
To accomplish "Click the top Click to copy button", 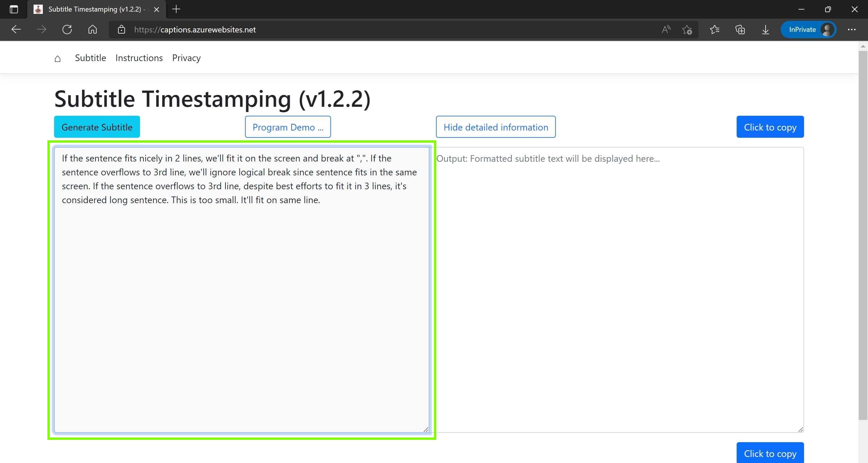I will coord(770,127).
